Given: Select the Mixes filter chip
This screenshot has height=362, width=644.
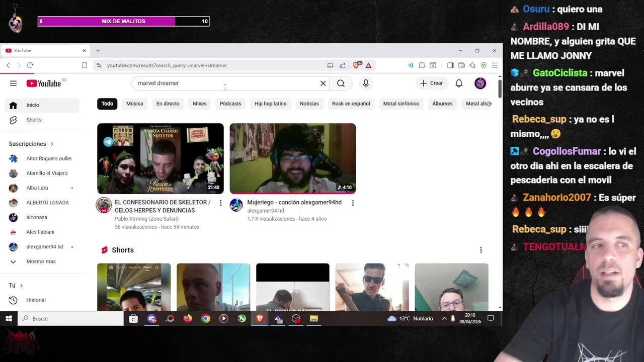Looking at the screenshot, I should click(199, 104).
